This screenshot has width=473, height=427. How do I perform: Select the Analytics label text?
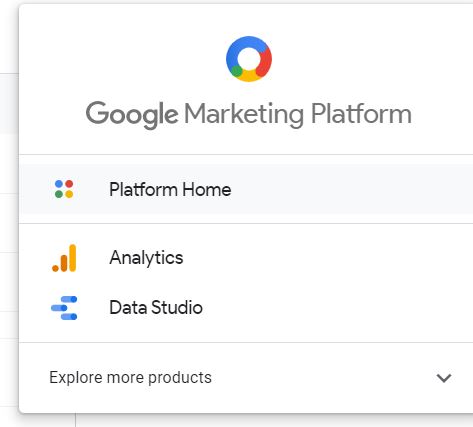pos(146,258)
